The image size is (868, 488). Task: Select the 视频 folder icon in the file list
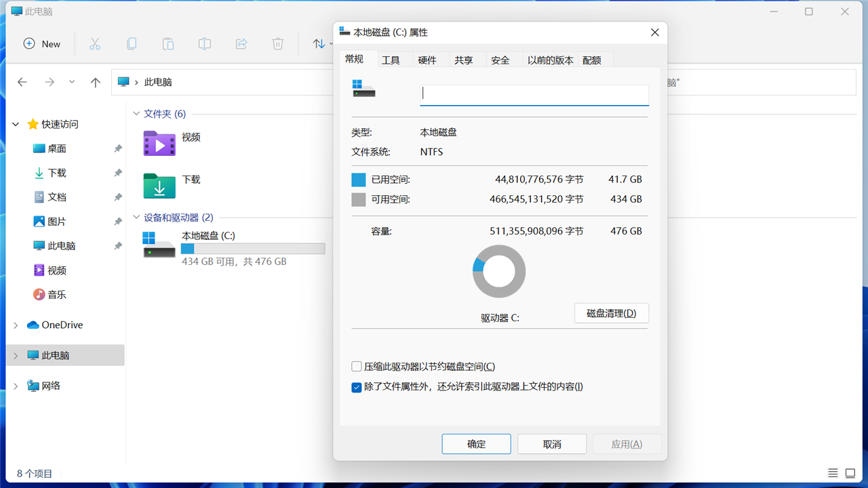tap(159, 143)
